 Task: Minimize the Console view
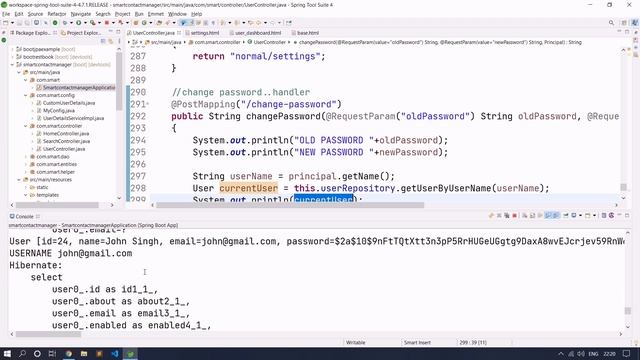pos(620,215)
